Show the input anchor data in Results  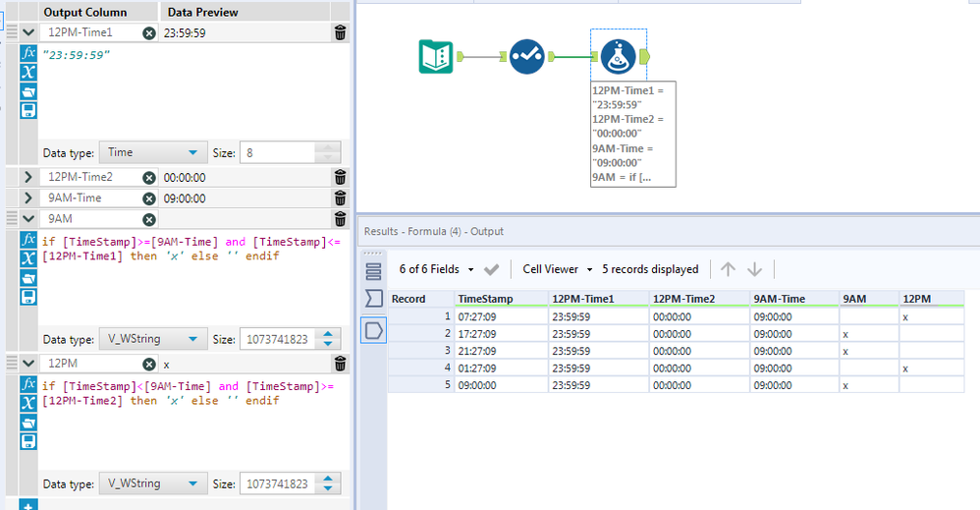point(373,299)
